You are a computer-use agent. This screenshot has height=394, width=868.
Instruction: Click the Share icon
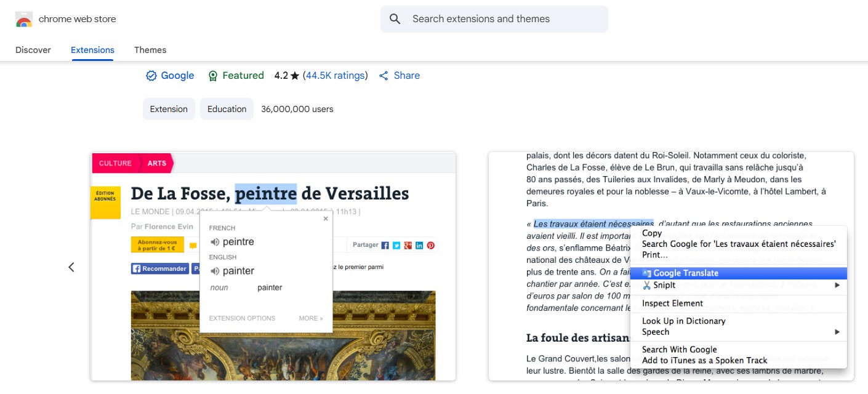[x=384, y=76]
